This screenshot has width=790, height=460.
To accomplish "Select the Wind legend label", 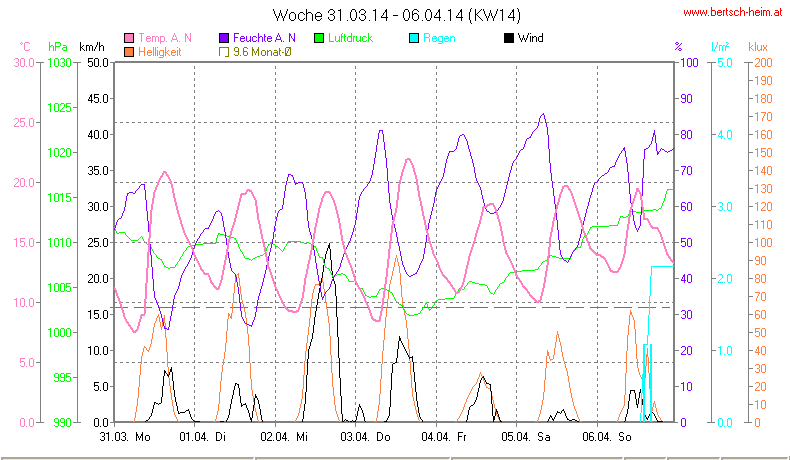I will click(x=531, y=38).
